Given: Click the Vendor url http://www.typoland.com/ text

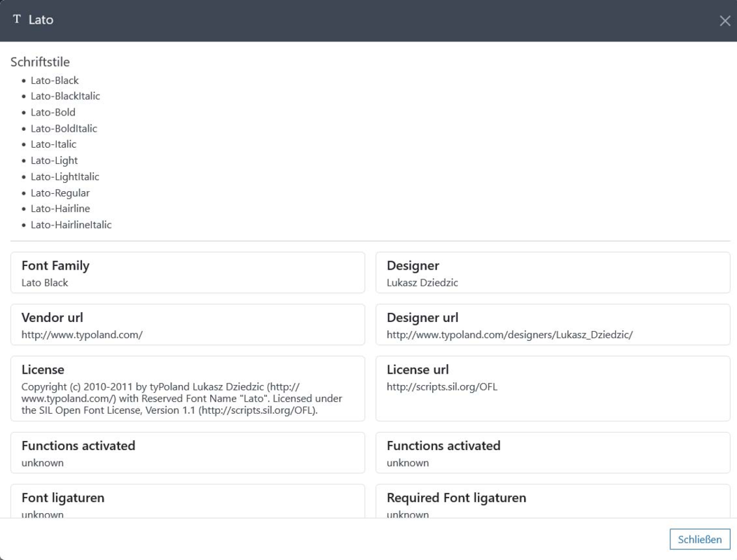Looking at the screenshot, I should (x=82, y=335).
